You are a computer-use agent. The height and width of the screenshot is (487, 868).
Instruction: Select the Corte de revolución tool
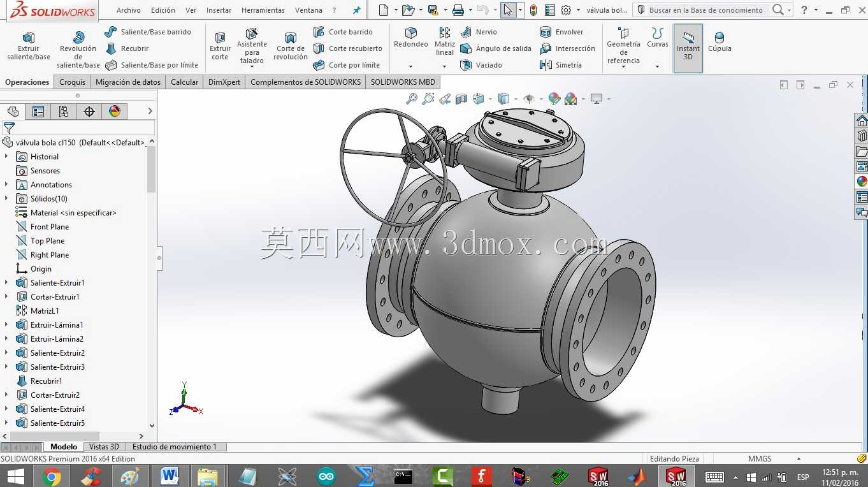(291, 46)
